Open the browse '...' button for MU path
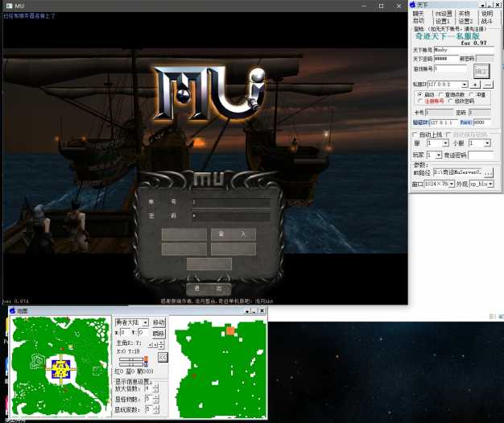Screen dimensions: 504x423 click(488, 172)
